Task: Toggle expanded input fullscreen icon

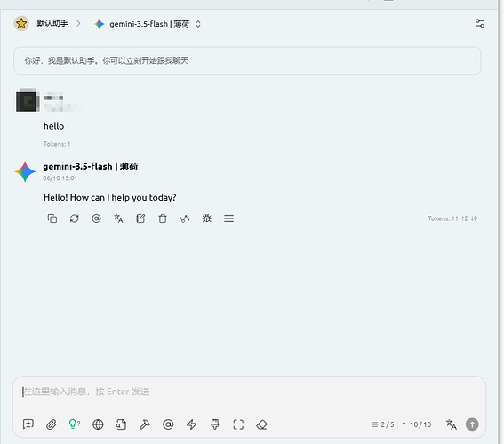Action: point(238,424)
